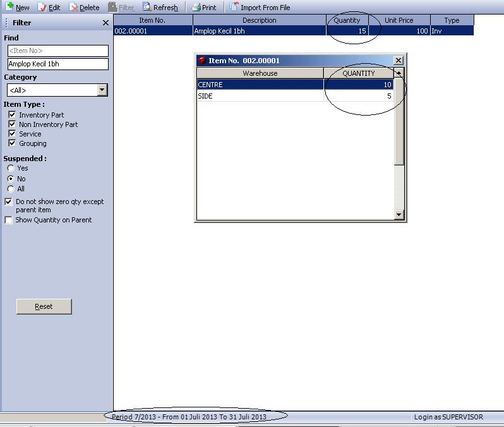Open the Category dropdown list
This screenshot has height=427, width=504.
(102, 90)
